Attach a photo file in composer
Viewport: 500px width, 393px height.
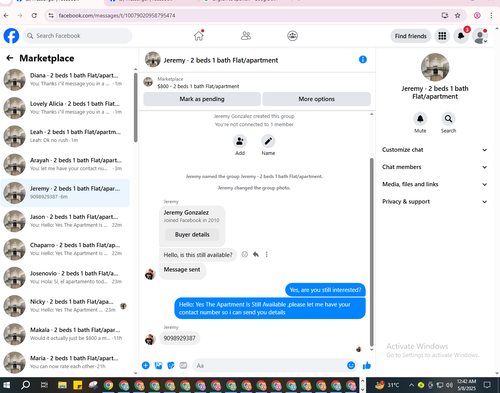pos(158,366)
